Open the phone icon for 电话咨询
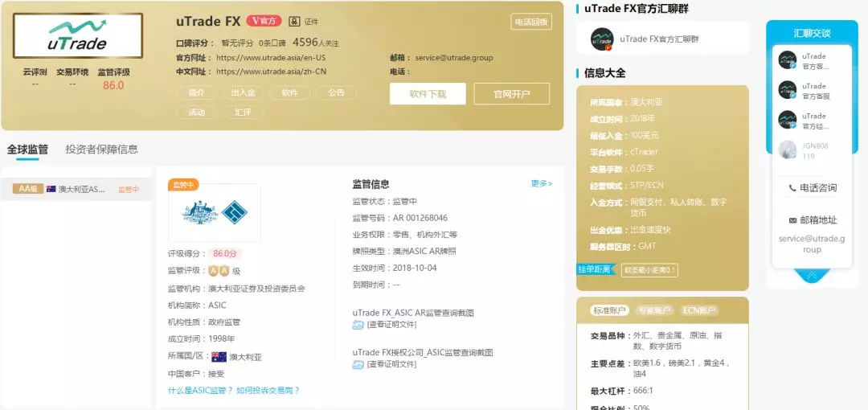The width and height of the screenshot is (868, 410). click(x=792, y=188)
